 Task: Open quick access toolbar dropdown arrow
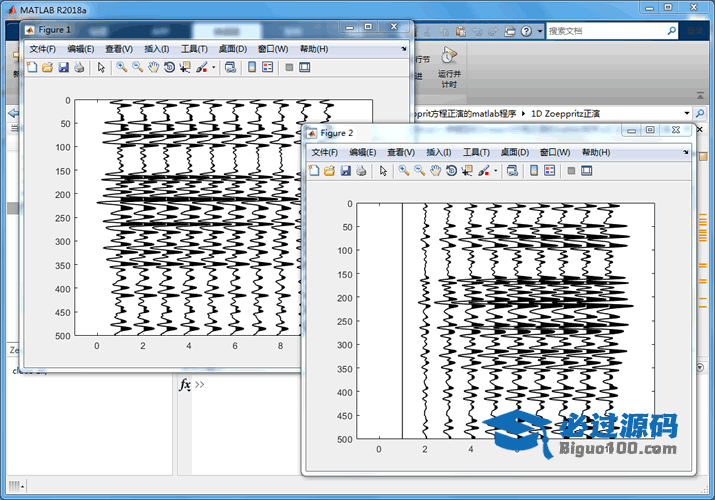click(x=540, y=31)
